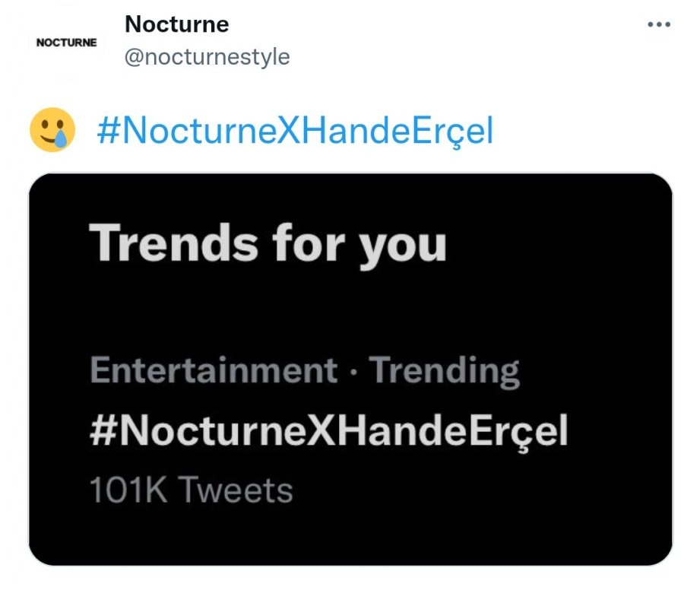Click the "Trends for you" heading in the image
This screenshot has width=700, height=590.
click(x=268, y=245)
